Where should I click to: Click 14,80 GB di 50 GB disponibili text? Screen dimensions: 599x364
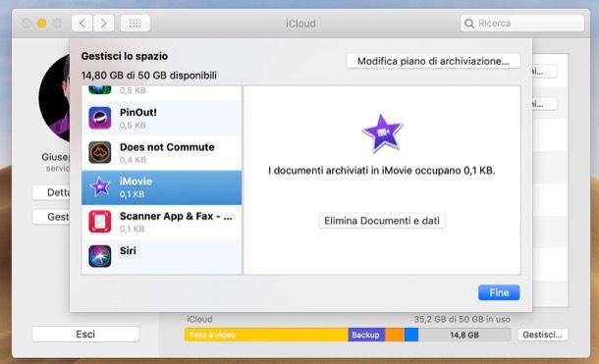click(x=149, y=76)
